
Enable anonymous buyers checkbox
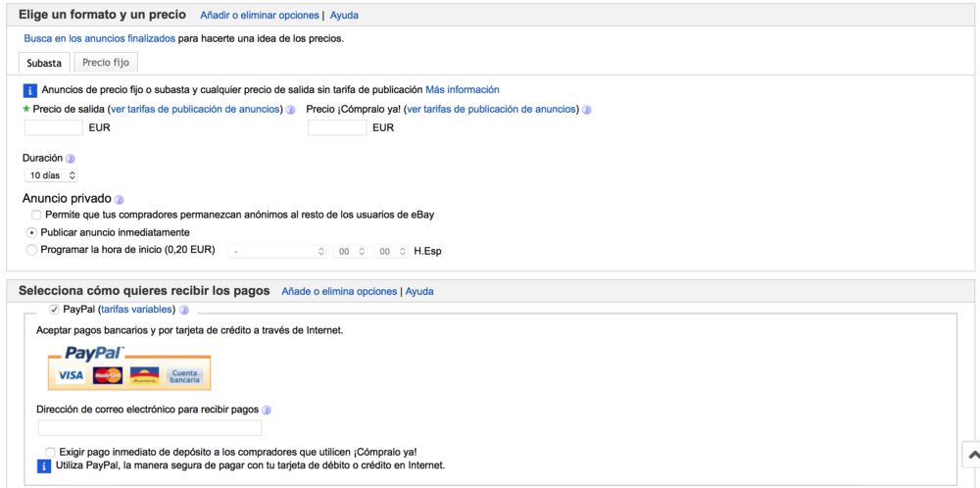point(36,215)
